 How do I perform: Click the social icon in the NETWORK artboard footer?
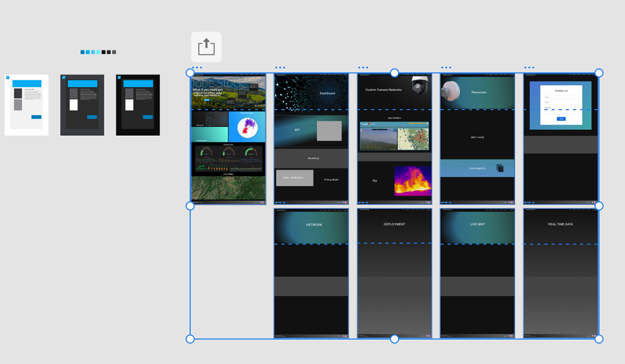[x=343, y=336]
